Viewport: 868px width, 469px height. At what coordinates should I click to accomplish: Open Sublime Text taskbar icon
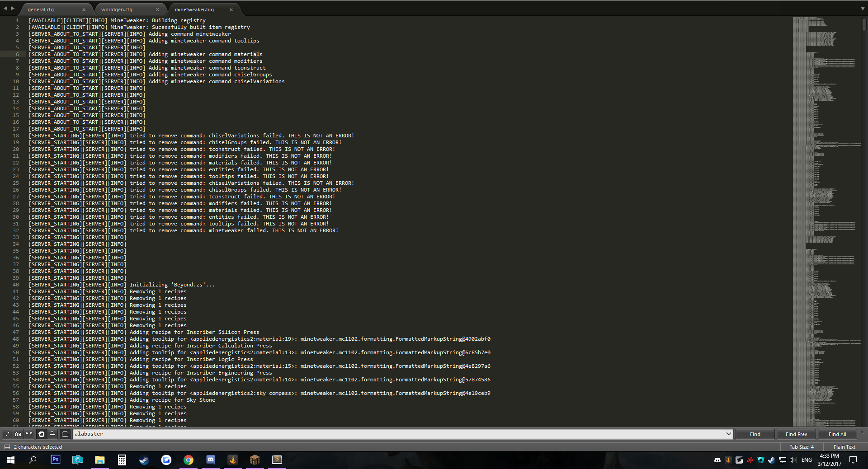(277, 460)
